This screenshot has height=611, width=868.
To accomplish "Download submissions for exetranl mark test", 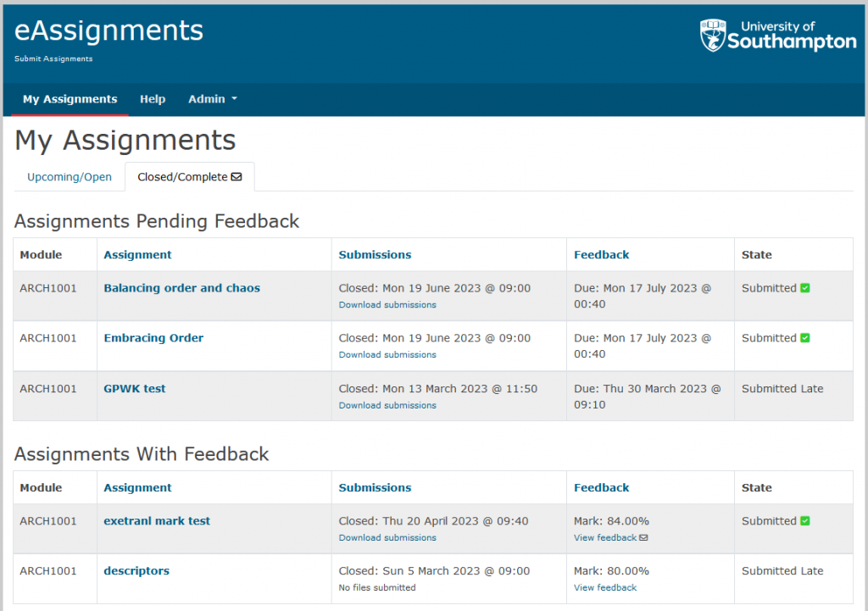I will pos(387,538).
